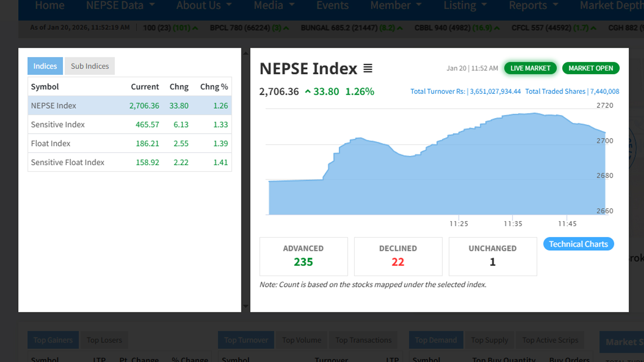This screenshot has height=362, width=644.
Task: Click the scroll-up arrow beside the indices panel
Action: (x=246, y=53)
